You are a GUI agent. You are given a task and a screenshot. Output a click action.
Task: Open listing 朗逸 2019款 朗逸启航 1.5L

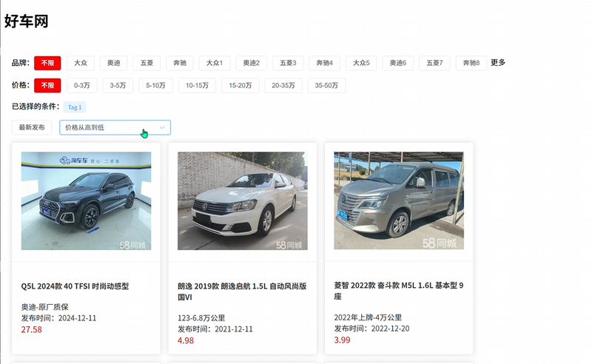(x=242, y=291)
